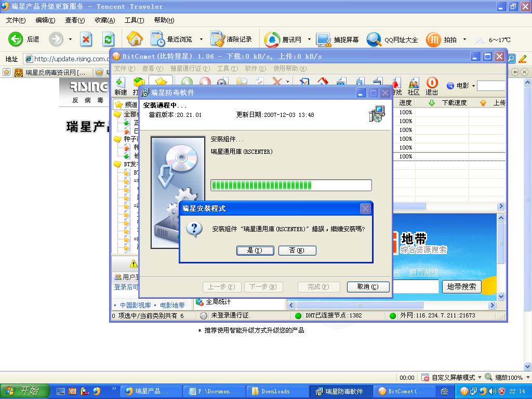Open the 电影地带 link
This screenshot has height=399, width=532.
[x=172, y=305]
